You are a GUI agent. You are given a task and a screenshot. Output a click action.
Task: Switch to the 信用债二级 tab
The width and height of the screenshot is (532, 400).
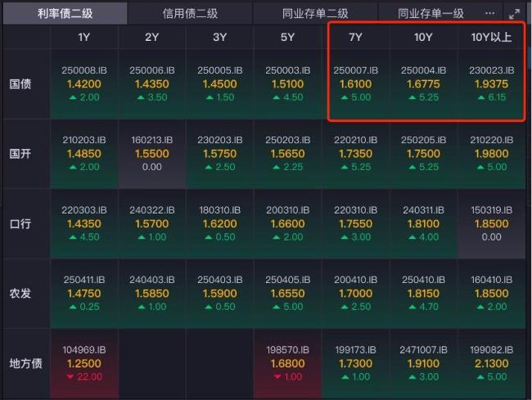[190, 13]
